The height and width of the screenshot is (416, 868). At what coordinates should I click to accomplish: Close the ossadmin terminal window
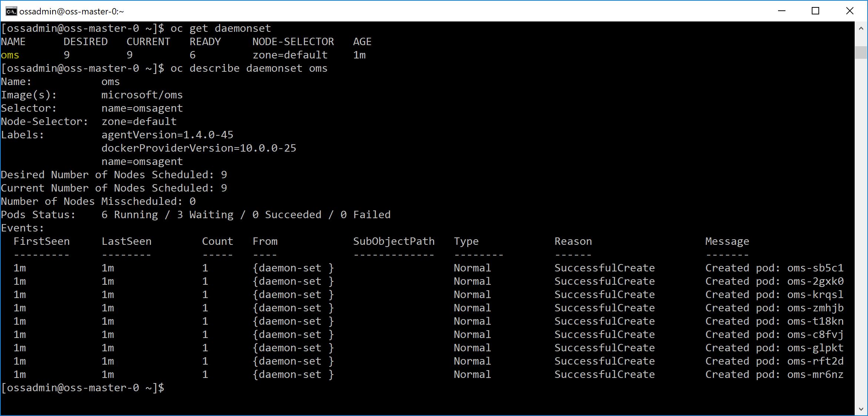pos(849,11)
